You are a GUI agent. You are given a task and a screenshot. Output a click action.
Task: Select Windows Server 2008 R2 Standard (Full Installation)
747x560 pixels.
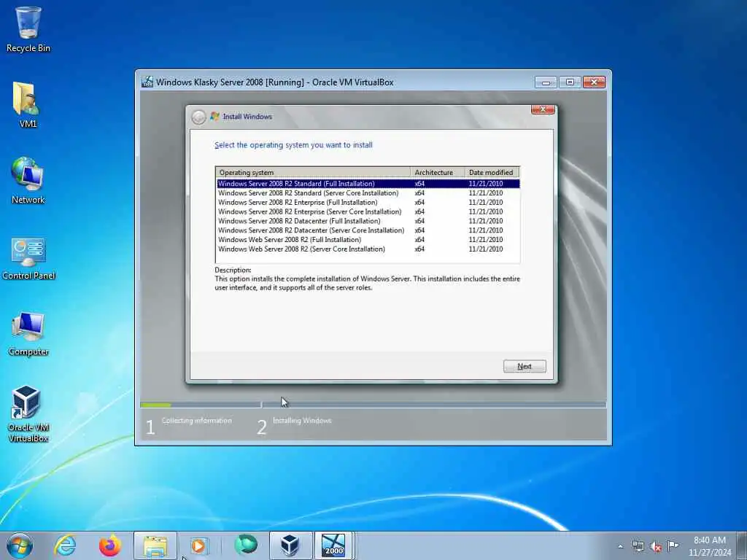coord(368,183)
